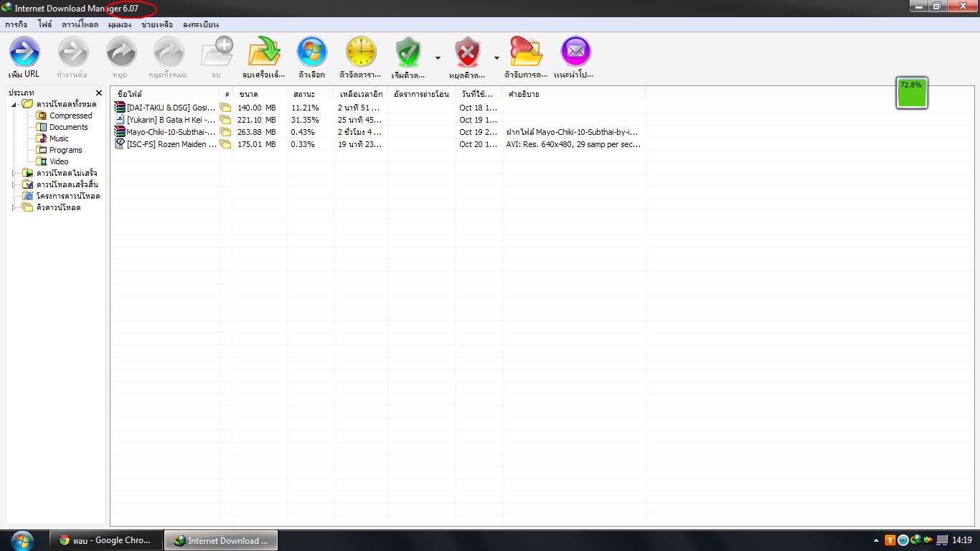Image resolution: width=980 pixels, height=551 pixels.
Task: Click the Add URL (เพิ่ม URL) toolbar icon
Action: coord(24,52)
